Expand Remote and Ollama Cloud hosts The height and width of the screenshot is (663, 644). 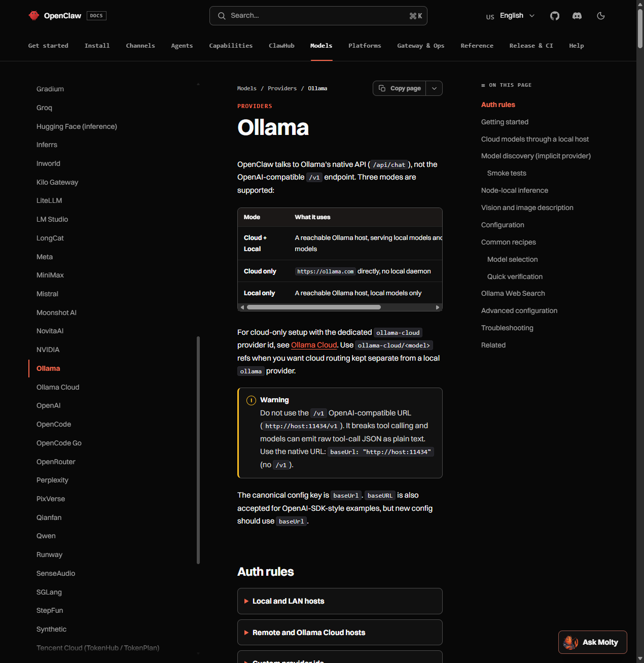340,633
